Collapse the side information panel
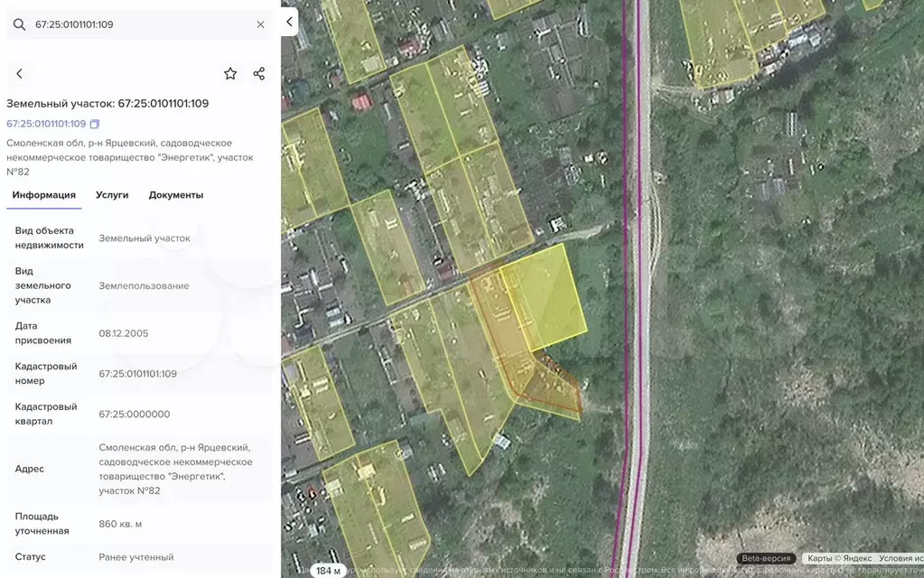Image resolution: width=924 pixels, height=578 pixels. pyautogui.click(x=289, y=22)
